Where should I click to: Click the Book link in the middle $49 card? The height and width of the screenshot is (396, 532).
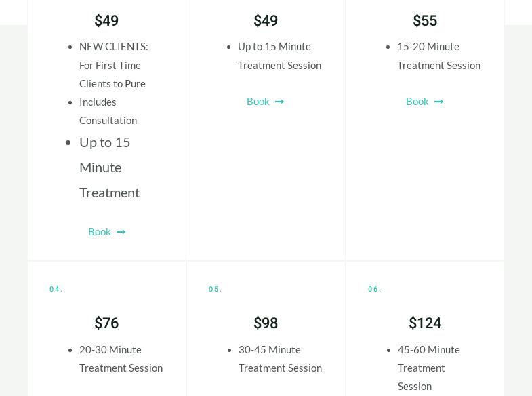[258, 101]
